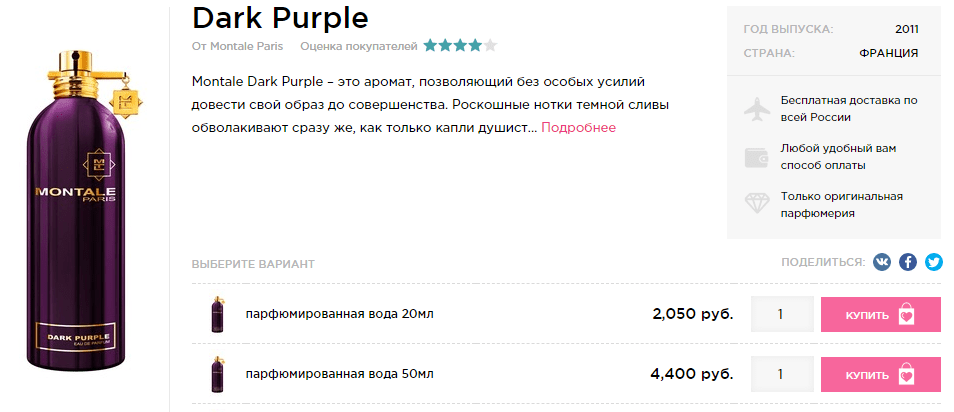Click the customer rating stars
The width and height of the screenshot is (954, 412).
pos(461,46)
